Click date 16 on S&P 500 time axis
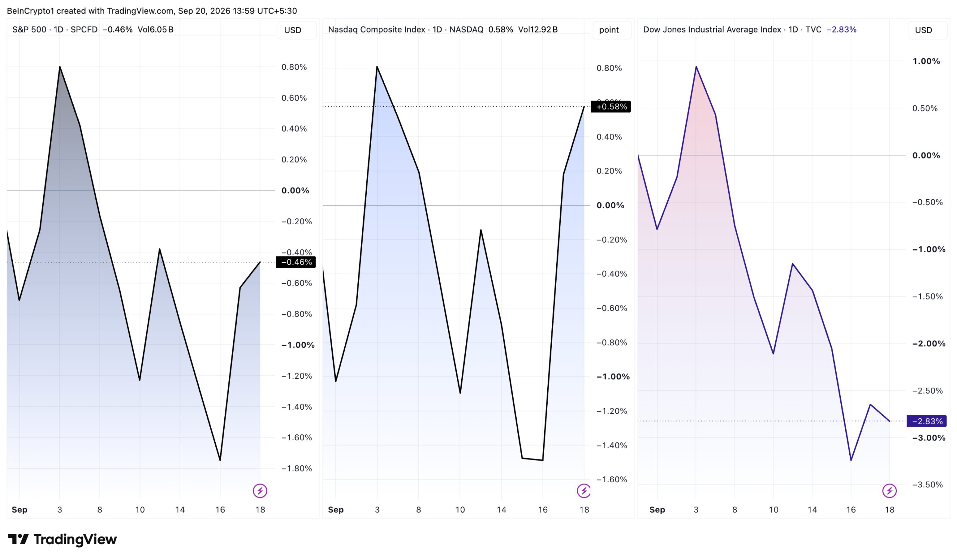The height and width of the screenshot is (560, 957). click(220, 510)
